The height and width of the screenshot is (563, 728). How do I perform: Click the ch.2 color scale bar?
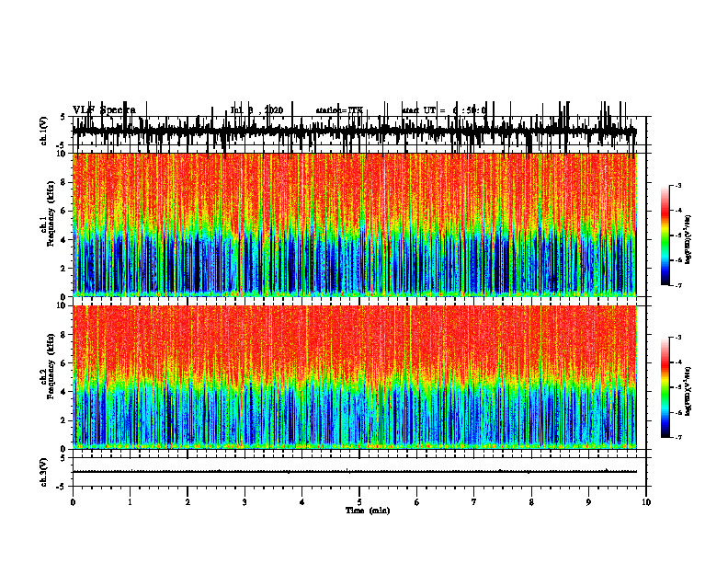point(665,387)
